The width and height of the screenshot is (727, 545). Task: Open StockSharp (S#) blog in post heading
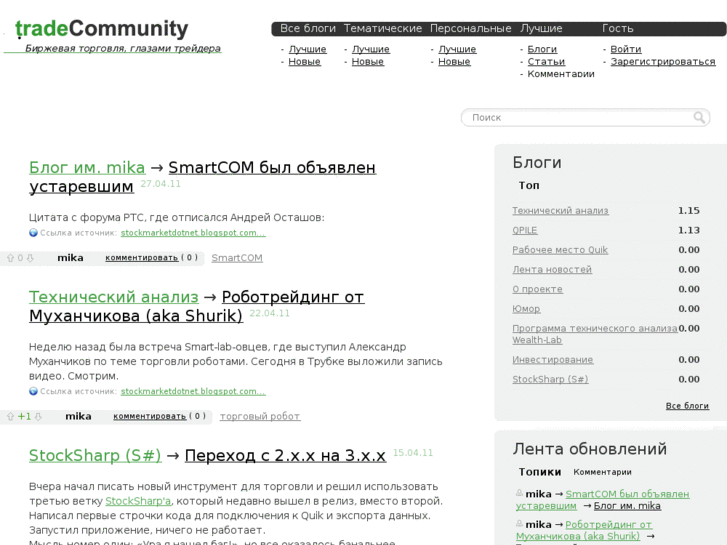95,455
